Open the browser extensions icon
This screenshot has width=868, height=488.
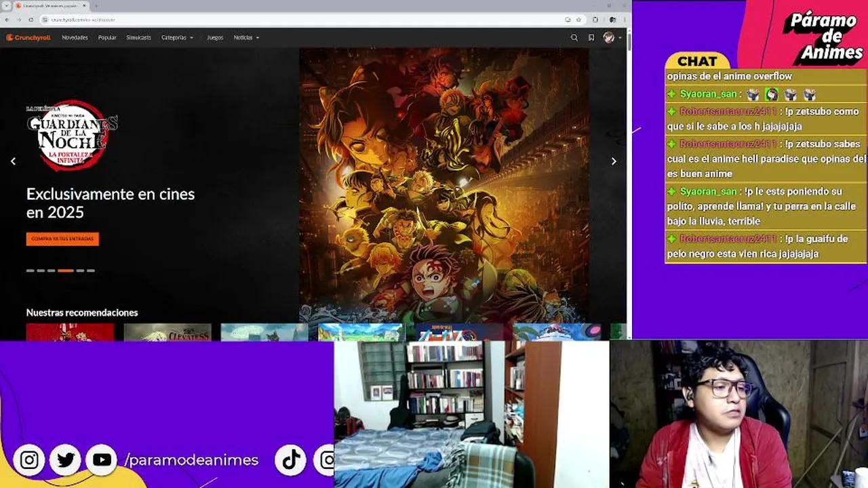coord(595,20)
